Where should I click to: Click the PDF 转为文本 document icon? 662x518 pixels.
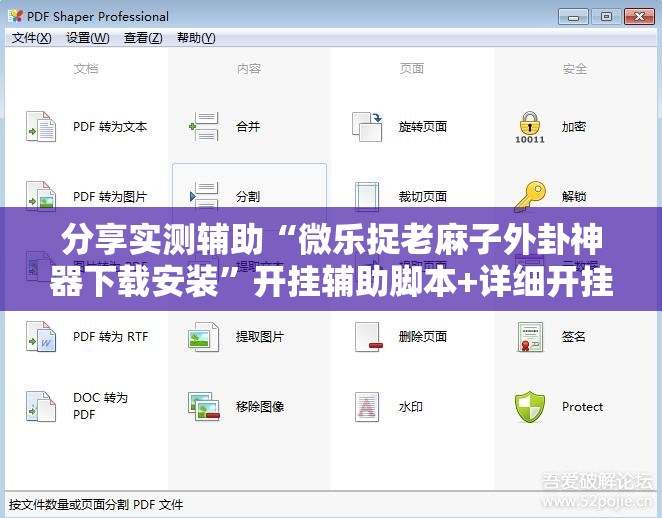(x=41, y=127)
